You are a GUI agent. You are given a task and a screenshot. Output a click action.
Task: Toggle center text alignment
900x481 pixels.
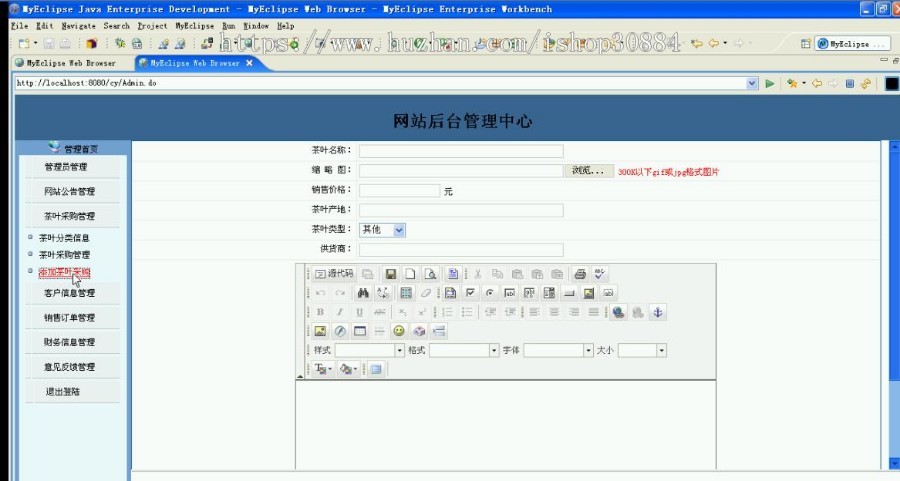click(554, 312)
